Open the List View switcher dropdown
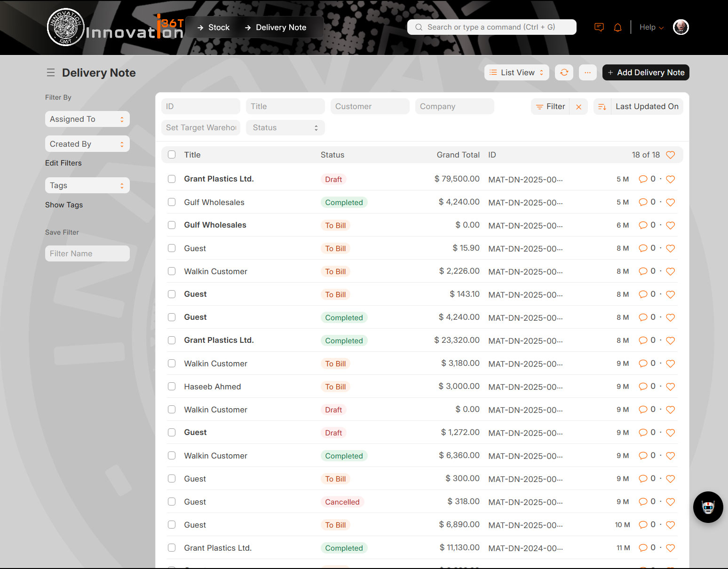The image size is (728, 569). [x=516, y=72]
